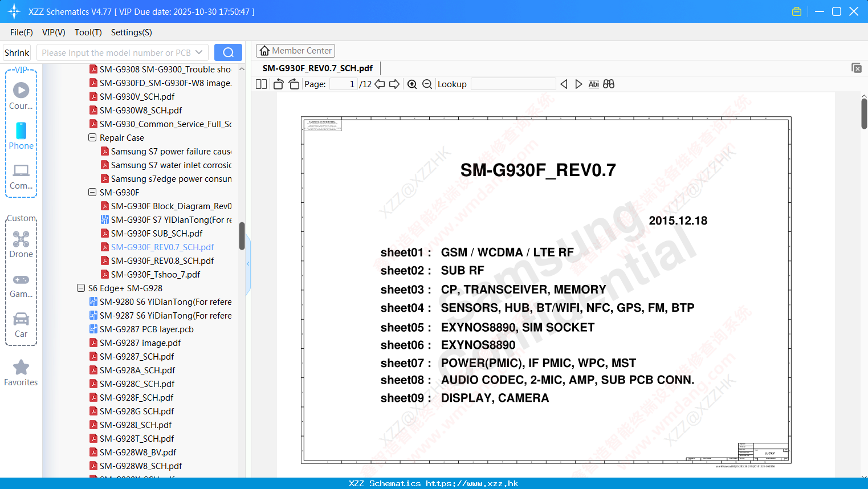Collapse the left panel with handle
This screenshot has width=868, height=489.
[248, 264]
